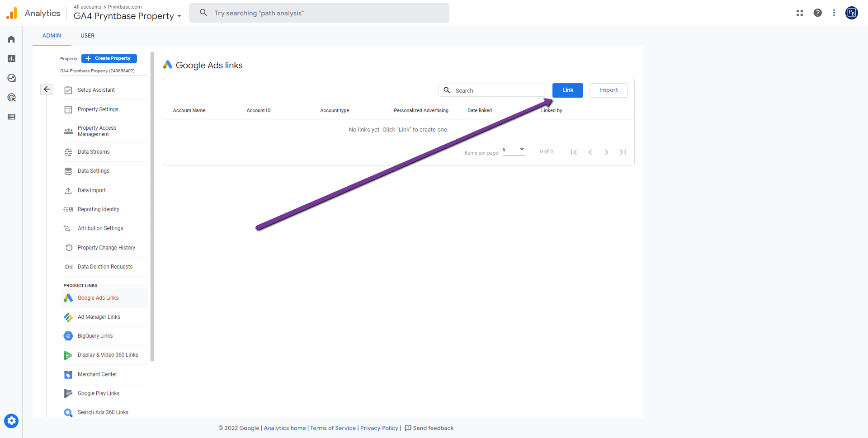Open the Reports bar chart icon
This screenshot has height=438, width=868.
pyautogui.click(x=11, y=58)
